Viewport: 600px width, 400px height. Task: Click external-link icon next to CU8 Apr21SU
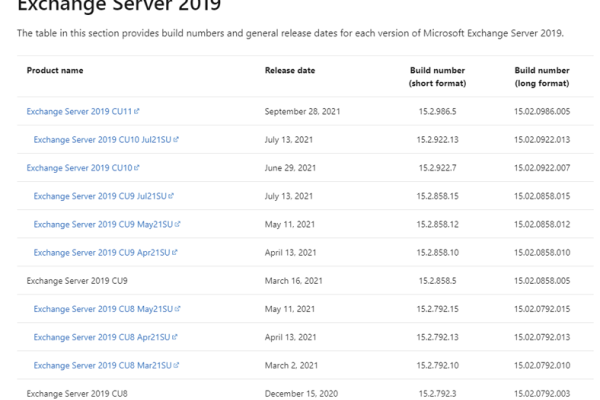click(174, 337)
